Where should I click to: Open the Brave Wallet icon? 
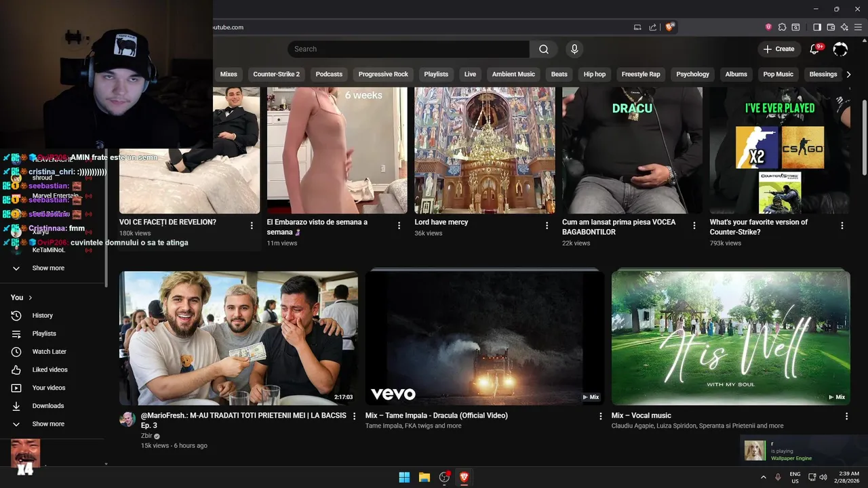(831, 27)
